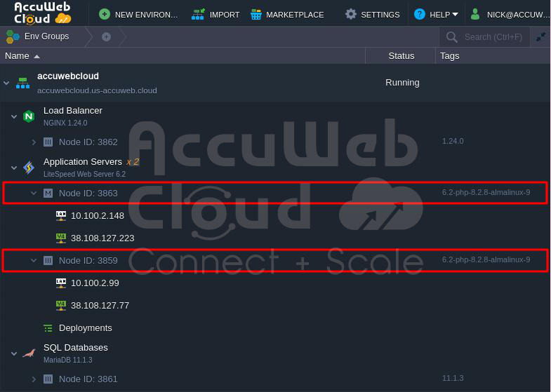Viewport: 551px width, 392px height.
Task: Collapse the accuwebcloud environment
Action: click(x=6, y=83)
